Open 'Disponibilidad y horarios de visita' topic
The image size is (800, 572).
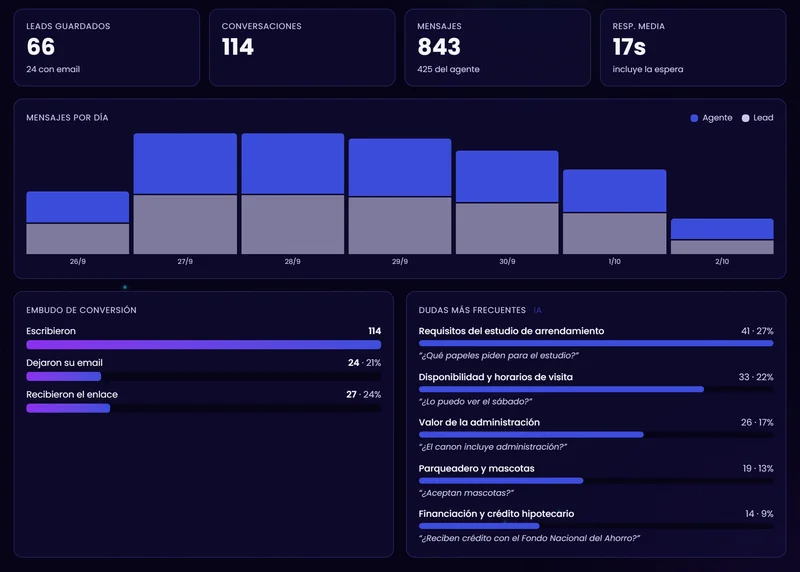[495, 377]
